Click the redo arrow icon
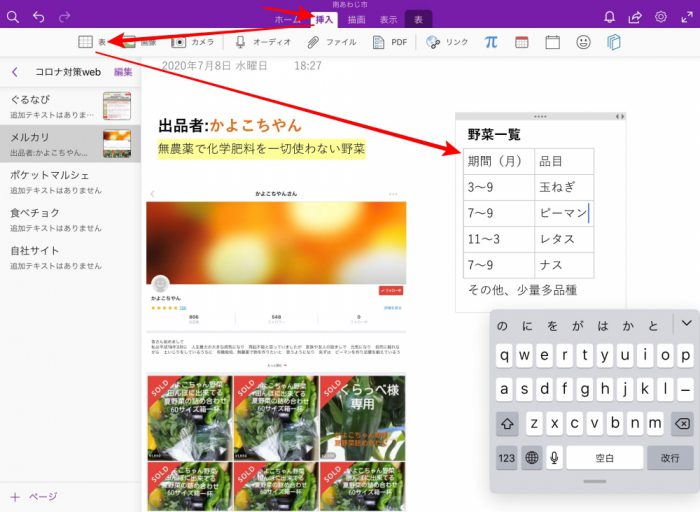The width and height of the screenshot is (700, 512). click(65, 17)
